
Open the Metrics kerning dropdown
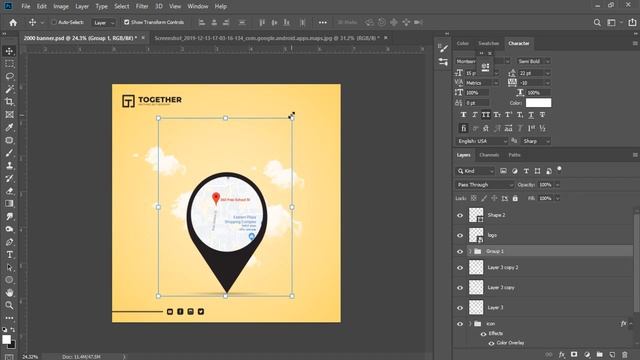pos(482,83)
